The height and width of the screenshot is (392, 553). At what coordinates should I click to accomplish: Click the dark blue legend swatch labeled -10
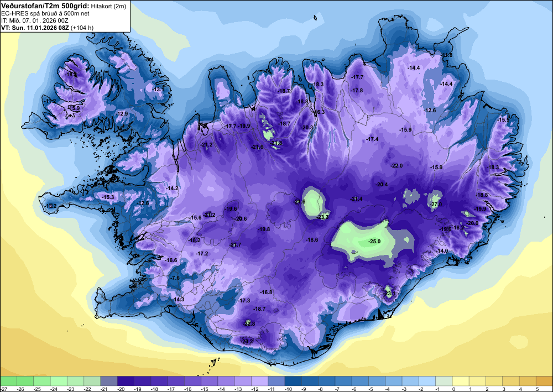(x=293, y=381)
